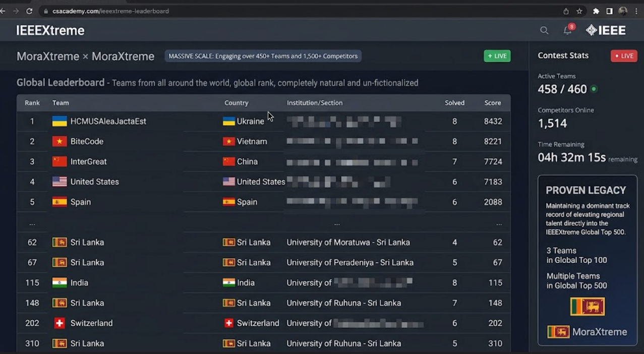Click the score 7724
The height and width of the screenshot is (354, 644).
[x=493, y=161]
